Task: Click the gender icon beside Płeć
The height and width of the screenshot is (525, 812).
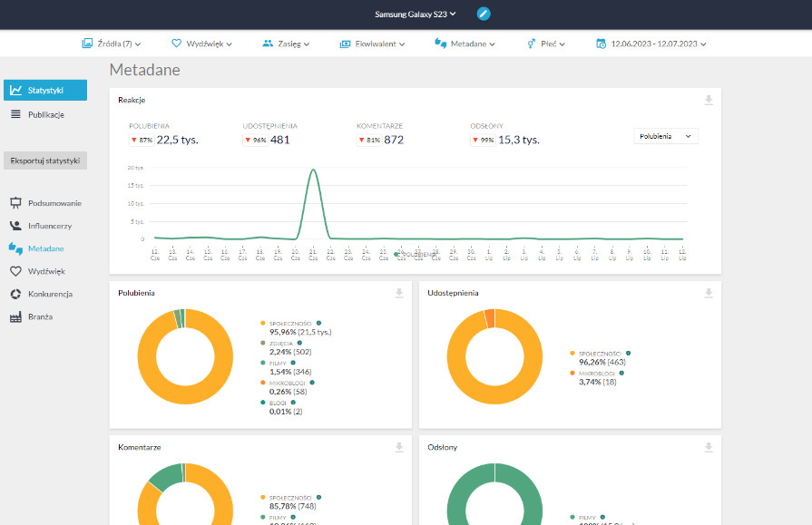Action: coord(532,44)
